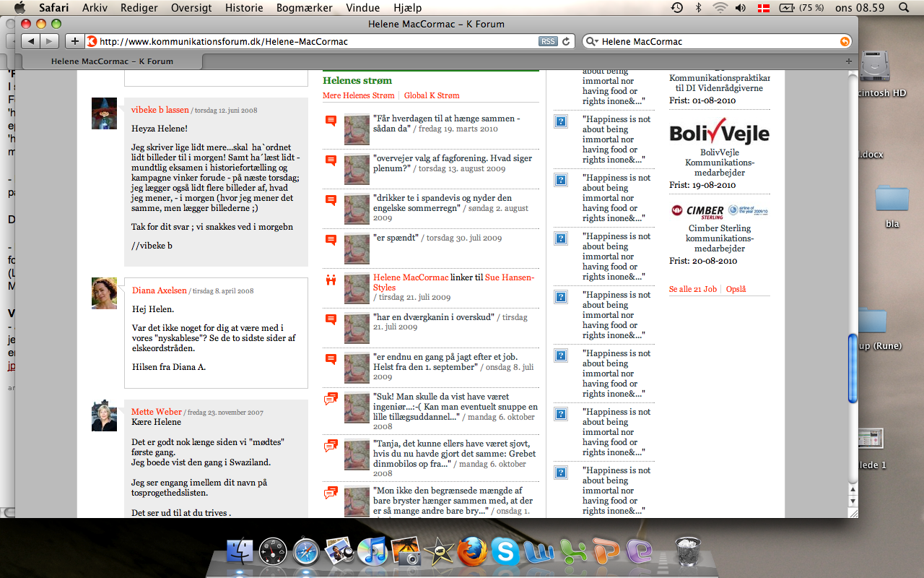This screenshot has height=578, width=924.
Task: Open Mette Weber's profile link
Action: coord(157,412)
